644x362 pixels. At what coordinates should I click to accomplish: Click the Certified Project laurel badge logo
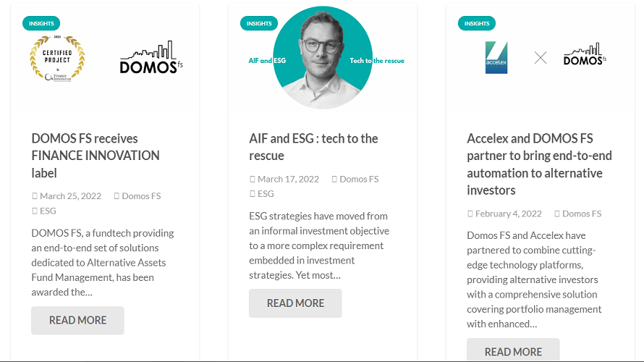pos(57,59)
